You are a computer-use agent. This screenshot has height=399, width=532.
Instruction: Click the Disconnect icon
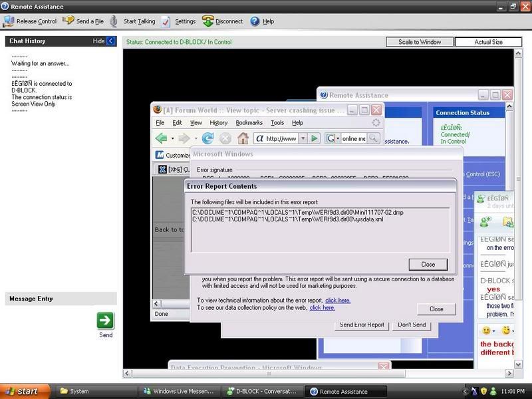pyautogui.click(x=207, y=21)
